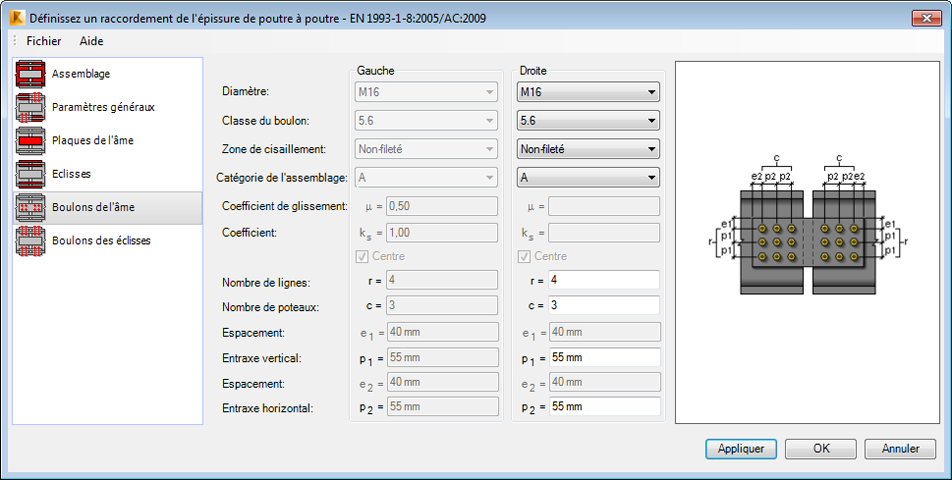The width and height of the screenshot is (952, 480).
Task: Choose the Eclisses sidebar icon
Action: 30,174
